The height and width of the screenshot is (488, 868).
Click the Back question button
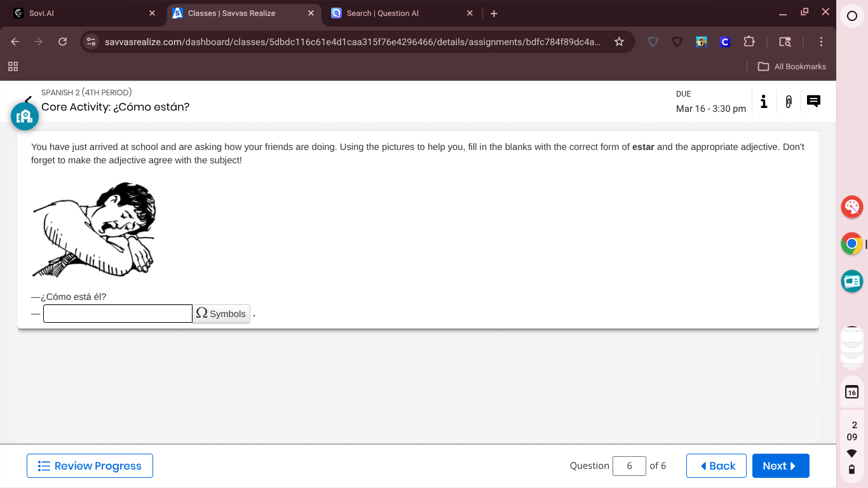[x=717, y=466]
